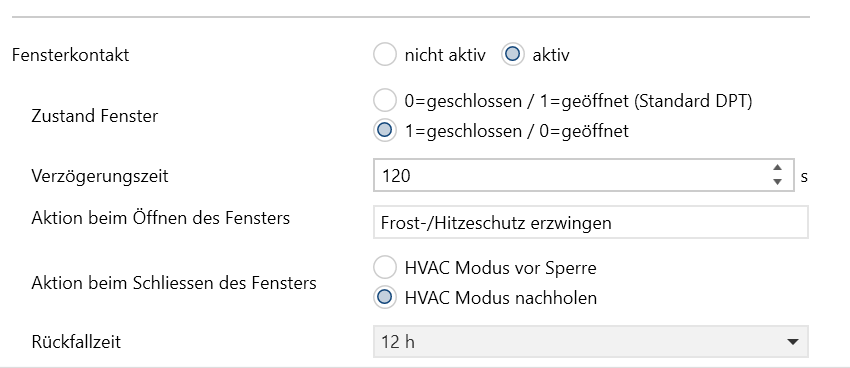Viewport: 850px width, 368px height.
Task: Increase Verzögerungszeit with the up arrow
Action: 777,168
